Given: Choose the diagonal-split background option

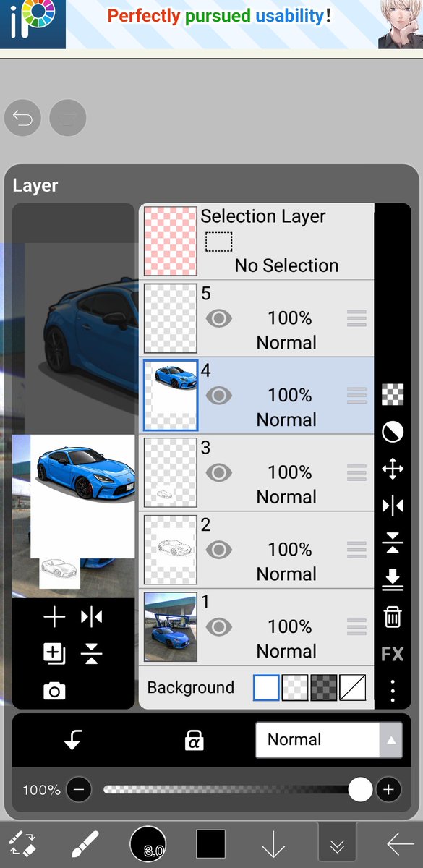Looking at the screenshot, I should coord(353,687).
